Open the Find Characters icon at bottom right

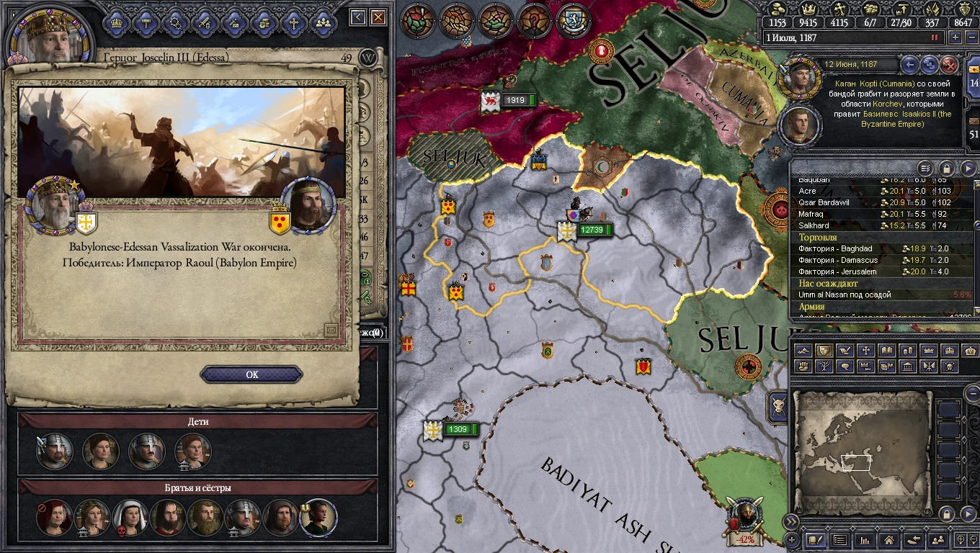[x=937, y=539]
